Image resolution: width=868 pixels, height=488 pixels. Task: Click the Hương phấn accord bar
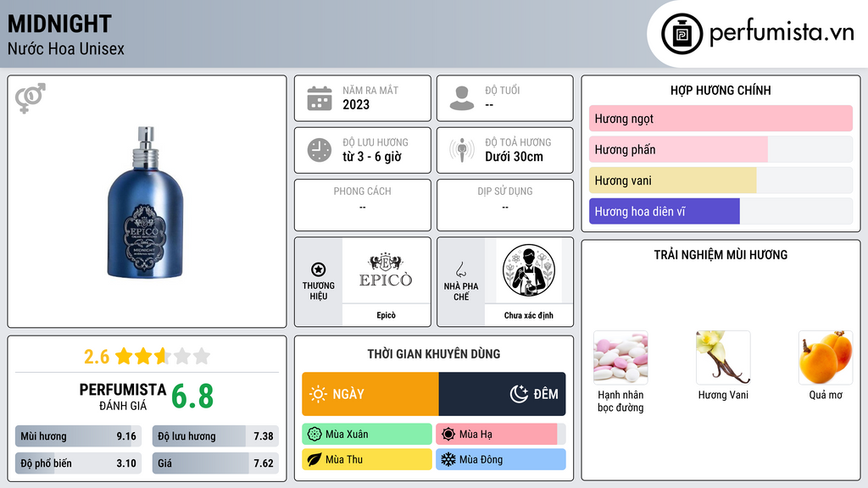[721, 149]
